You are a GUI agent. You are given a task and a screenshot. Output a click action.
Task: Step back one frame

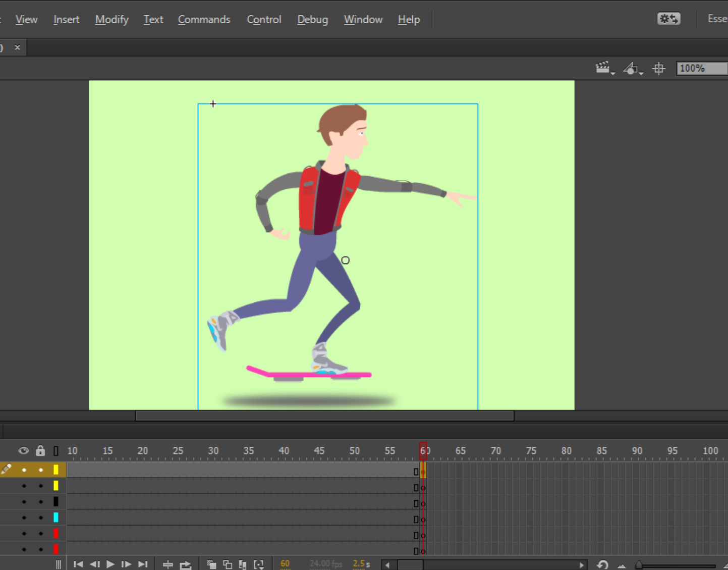click(94, 564)
